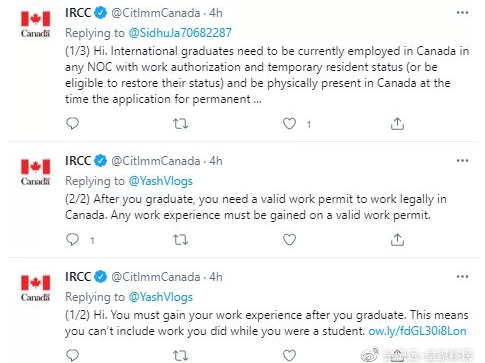Open more options on the (2/2) tweet
The height and width of the screenshot is (363, 485).
click(462, 161)
